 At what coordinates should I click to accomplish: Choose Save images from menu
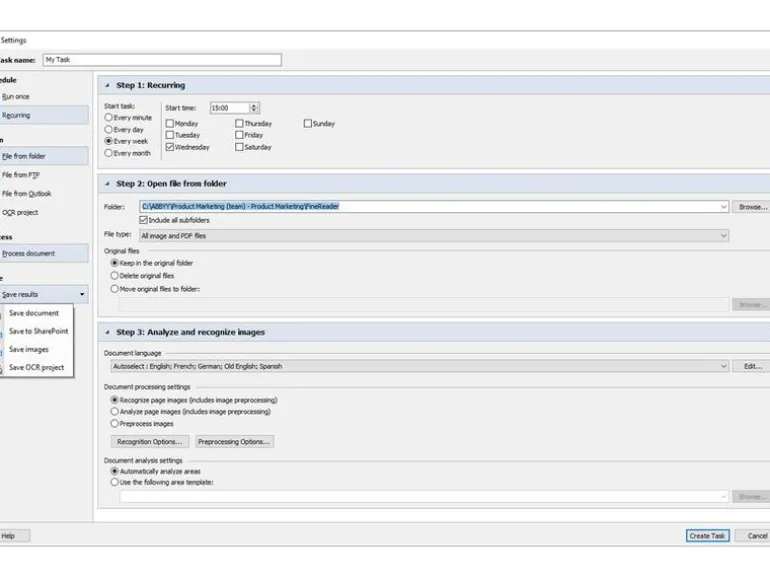29,349
